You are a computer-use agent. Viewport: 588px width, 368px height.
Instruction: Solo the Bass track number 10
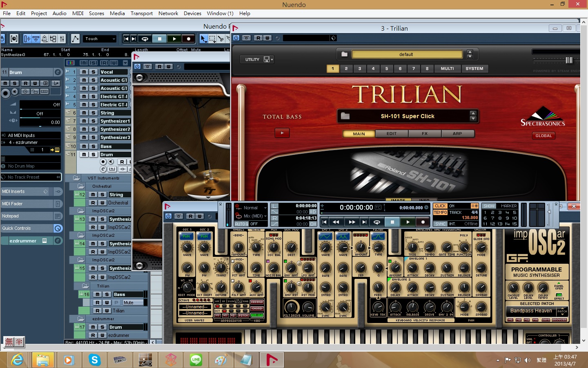click(94, 146)
